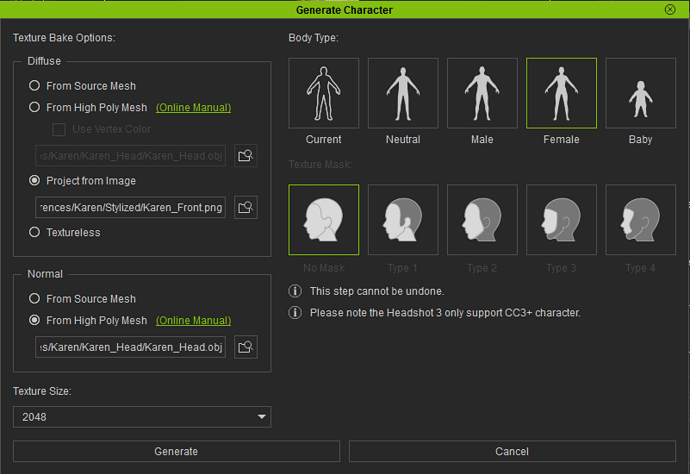Click the Cancel button
690x474 pixels.
pos(512,451)
